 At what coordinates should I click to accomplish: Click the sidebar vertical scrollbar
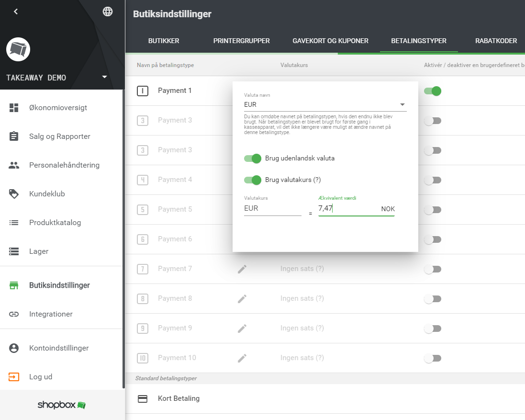(123, 239)
